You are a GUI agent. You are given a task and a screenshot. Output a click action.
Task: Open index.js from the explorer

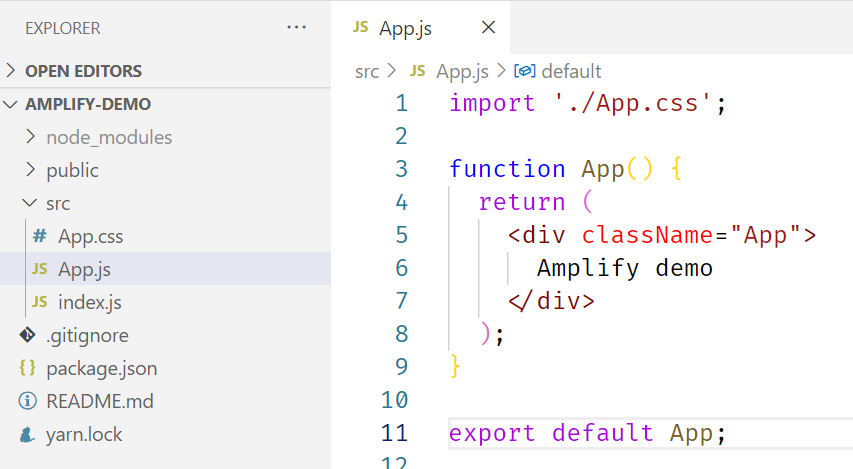point(165,302)
